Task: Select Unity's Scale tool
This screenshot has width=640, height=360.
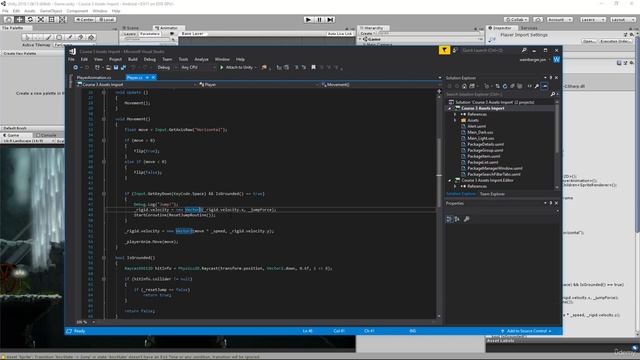Action: pos(41,19)
